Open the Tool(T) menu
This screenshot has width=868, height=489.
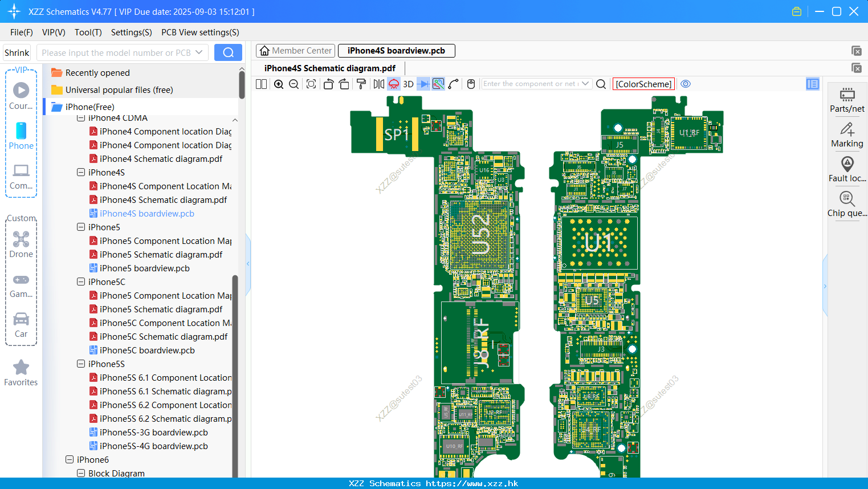88,32
